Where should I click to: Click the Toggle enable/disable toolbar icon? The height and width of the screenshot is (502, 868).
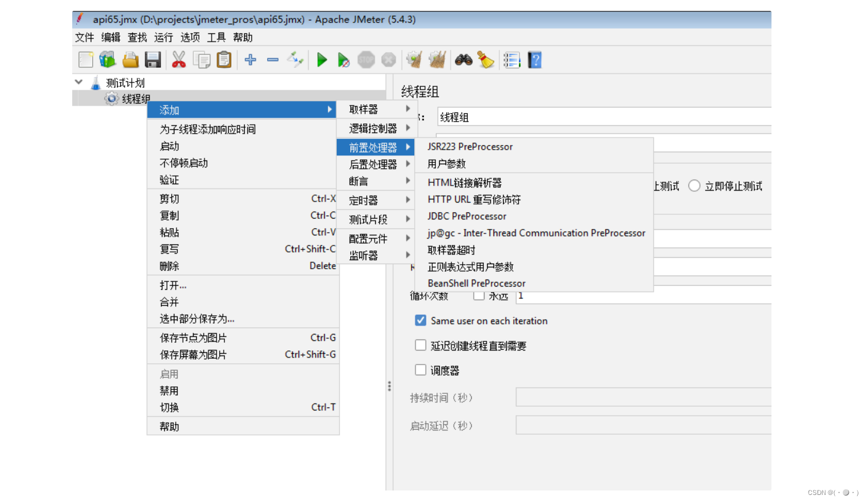(295, 60)
